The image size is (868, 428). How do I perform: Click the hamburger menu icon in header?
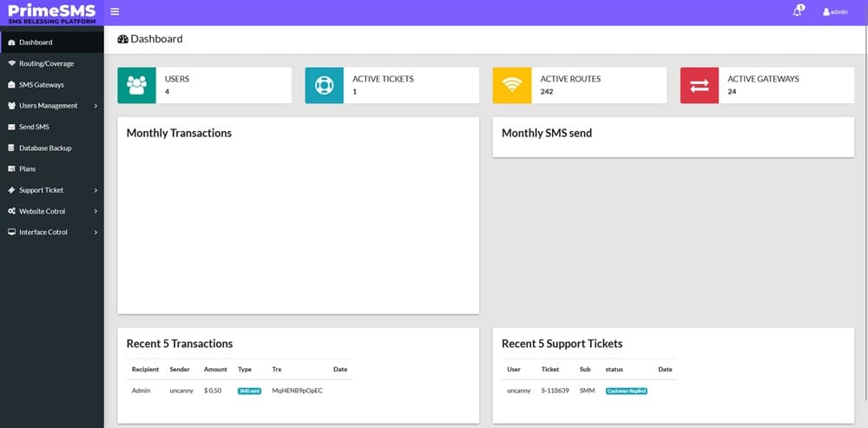tap(115, 12)
